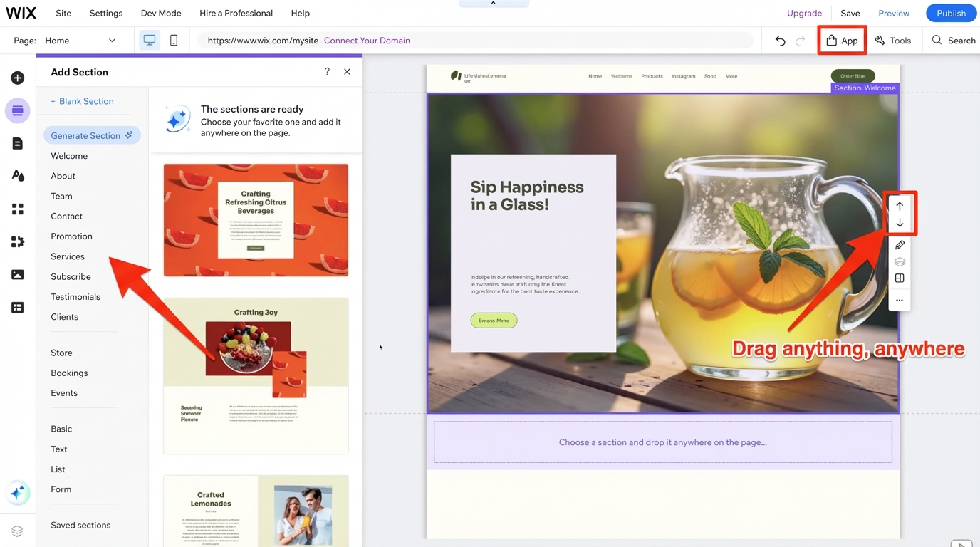Screen dimensions: 980x547
Task: Open the AI assistant sparkle icon
Action: click(18, 493)
